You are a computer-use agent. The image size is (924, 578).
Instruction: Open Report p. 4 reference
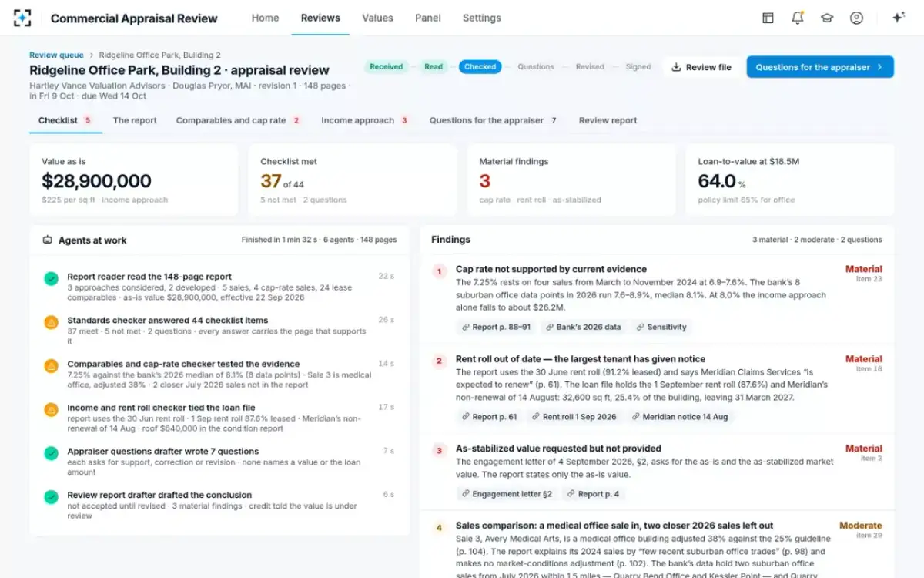(x=593, y=494)
